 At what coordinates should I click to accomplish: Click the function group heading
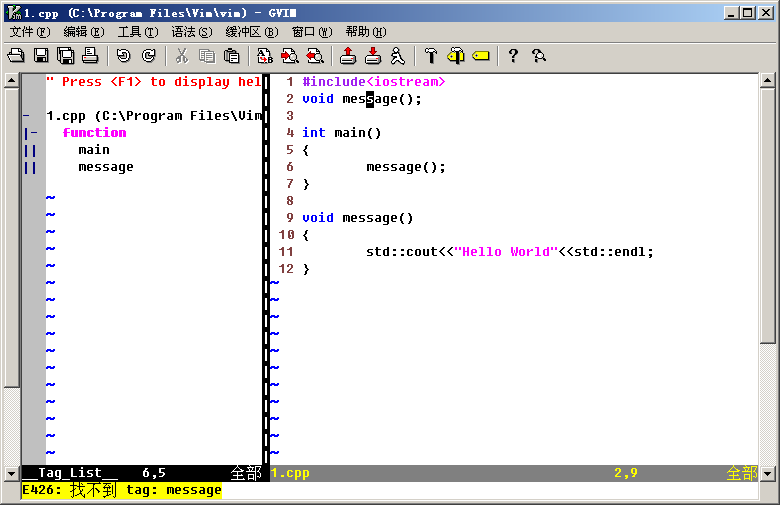95,133
